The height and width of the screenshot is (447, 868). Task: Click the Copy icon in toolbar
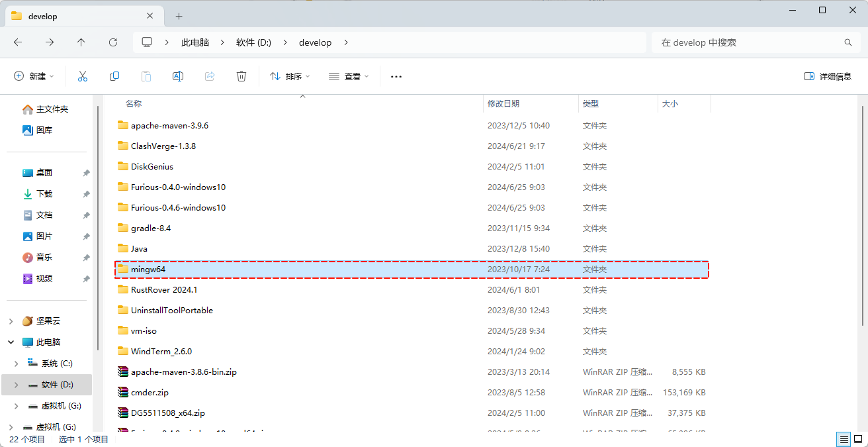(x=114, y=76)
